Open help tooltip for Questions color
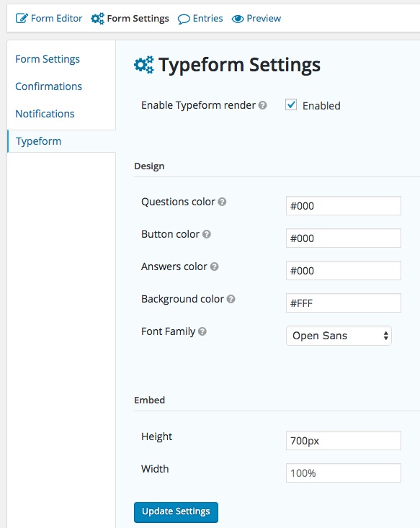 tap(222, 202)
